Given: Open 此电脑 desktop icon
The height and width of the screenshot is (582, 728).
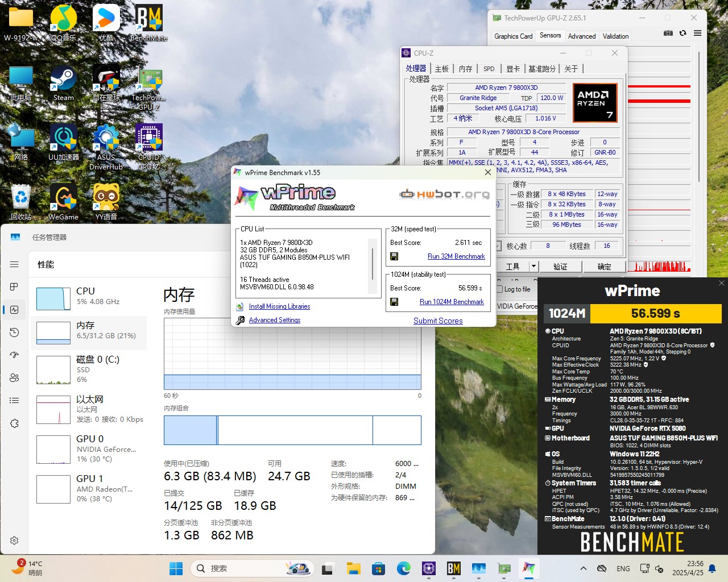Looking at the screenshot, I should (21, 83).
